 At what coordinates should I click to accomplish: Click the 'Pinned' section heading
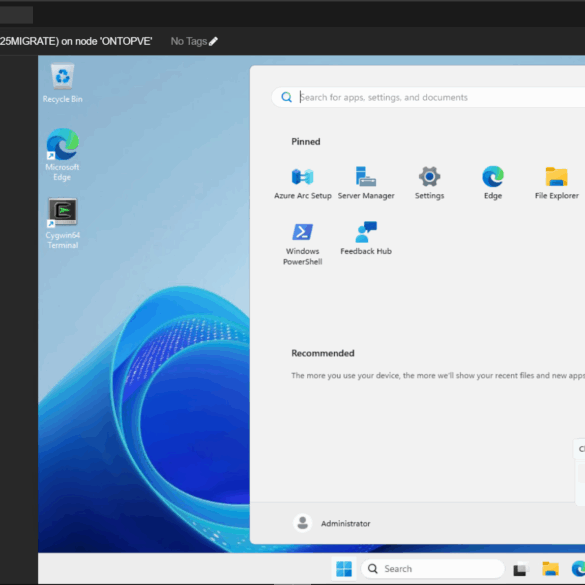click(306, 141)
